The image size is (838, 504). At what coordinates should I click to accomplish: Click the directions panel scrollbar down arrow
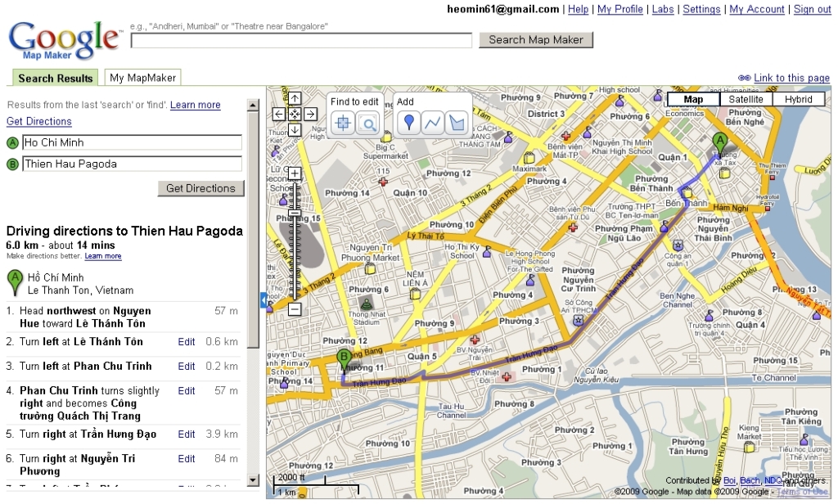click(x=254, y=480)
